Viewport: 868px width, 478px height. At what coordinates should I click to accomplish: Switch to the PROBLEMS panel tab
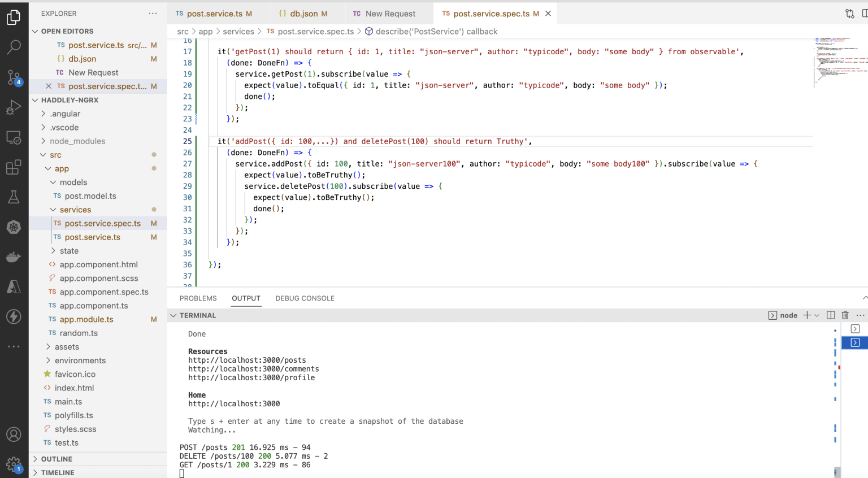[198, 298]
